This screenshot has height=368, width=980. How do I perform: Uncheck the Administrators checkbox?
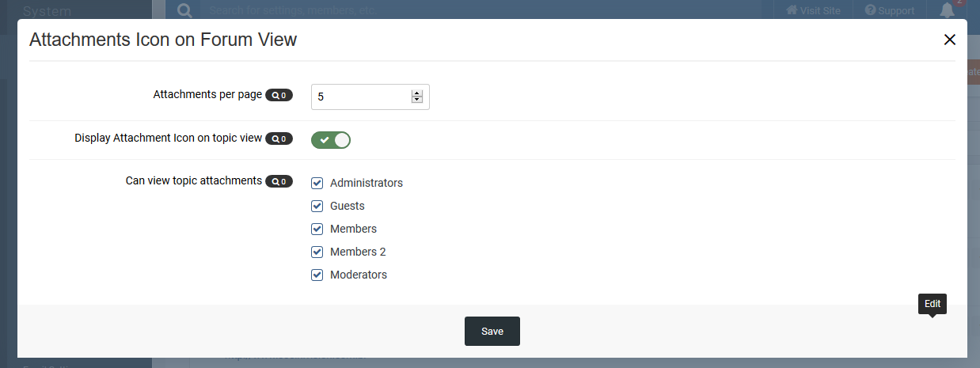317,183
